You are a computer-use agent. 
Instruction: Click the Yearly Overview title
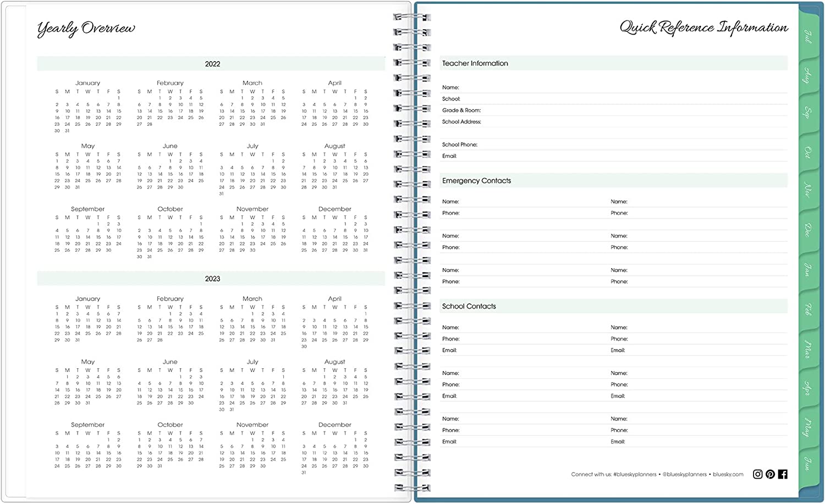86,29
